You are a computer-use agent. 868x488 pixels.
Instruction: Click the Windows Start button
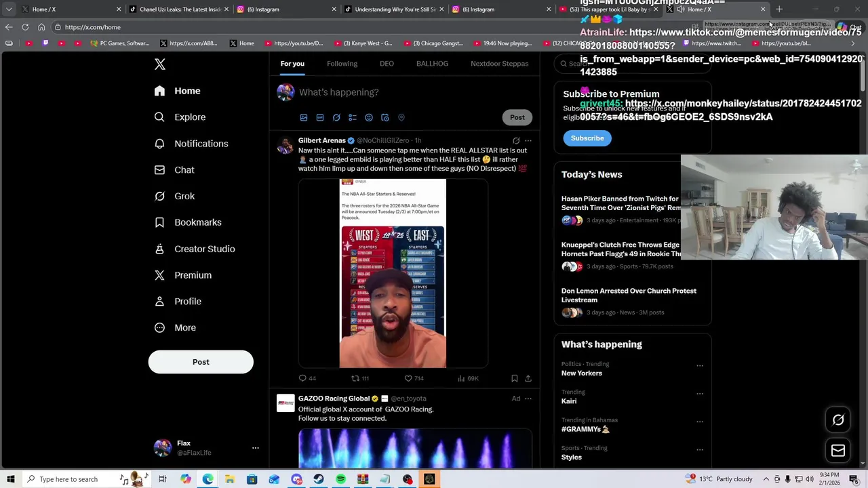(10, 479)
